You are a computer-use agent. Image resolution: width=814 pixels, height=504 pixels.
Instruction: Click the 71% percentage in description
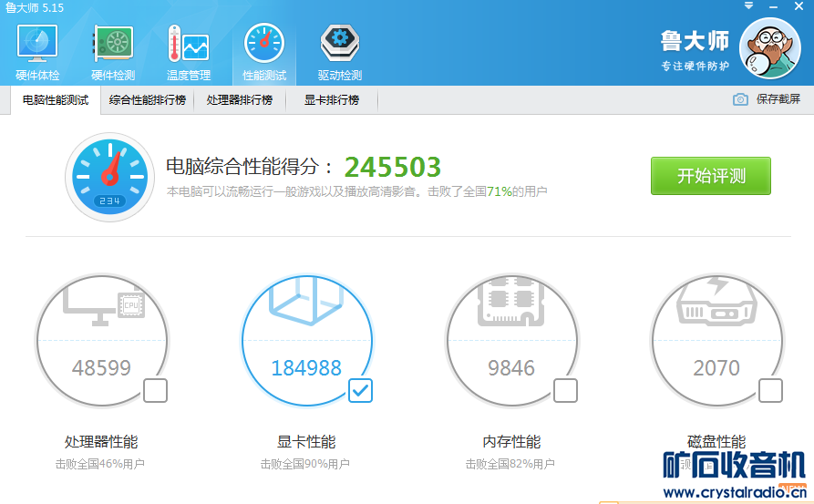tap(500, 191)
